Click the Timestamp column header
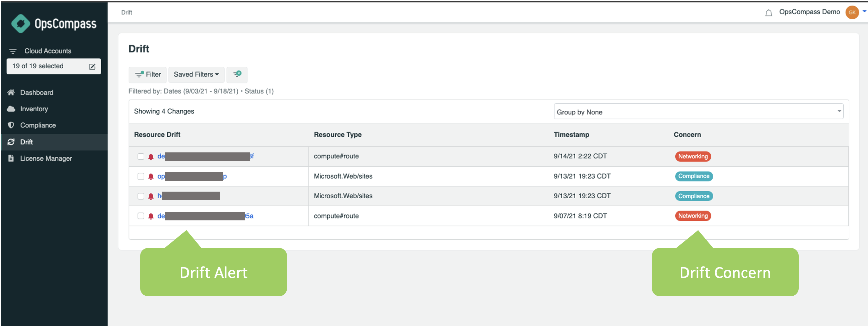 pos(571,134)
